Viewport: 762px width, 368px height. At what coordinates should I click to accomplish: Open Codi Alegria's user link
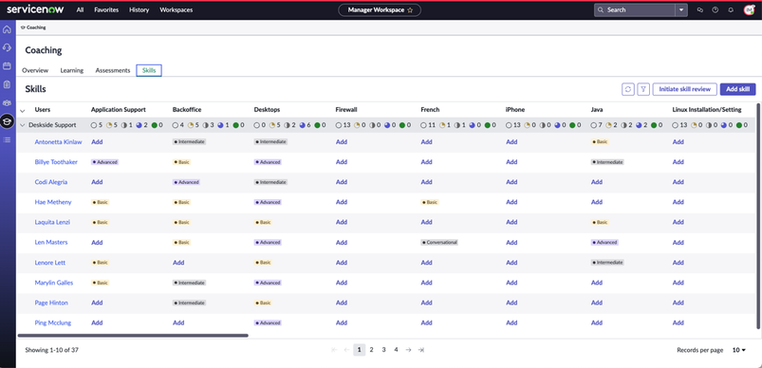tap(51, 182)
